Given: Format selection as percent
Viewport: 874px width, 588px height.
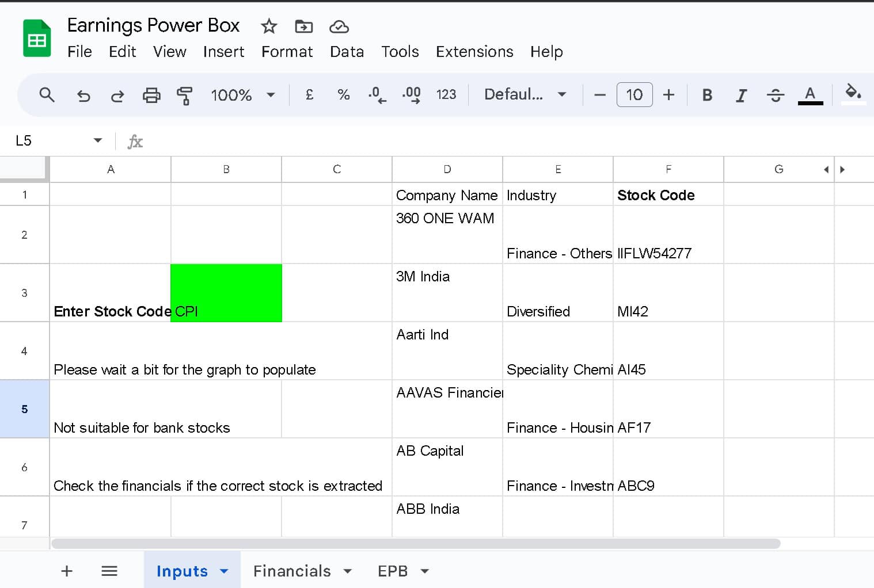Looking at the screenshot, I should pyautogui.click(x=343, y=95).
